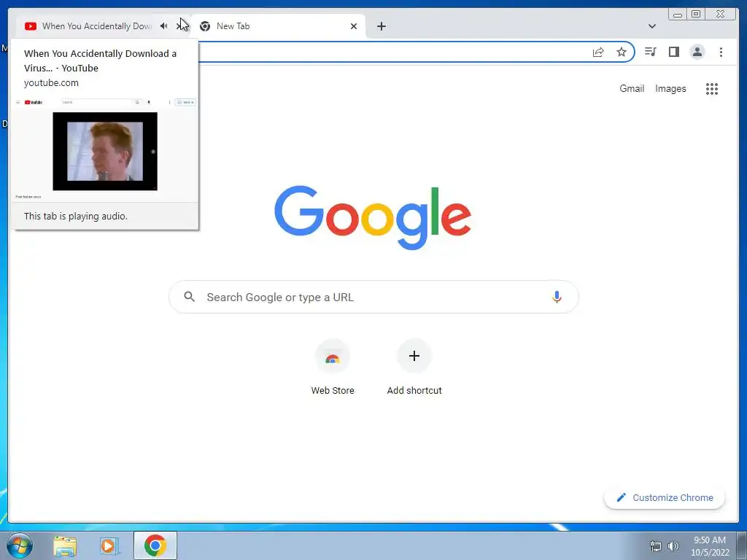Open the Images link
Viewport: 747px width, 560px height.
tap(670, 88)
